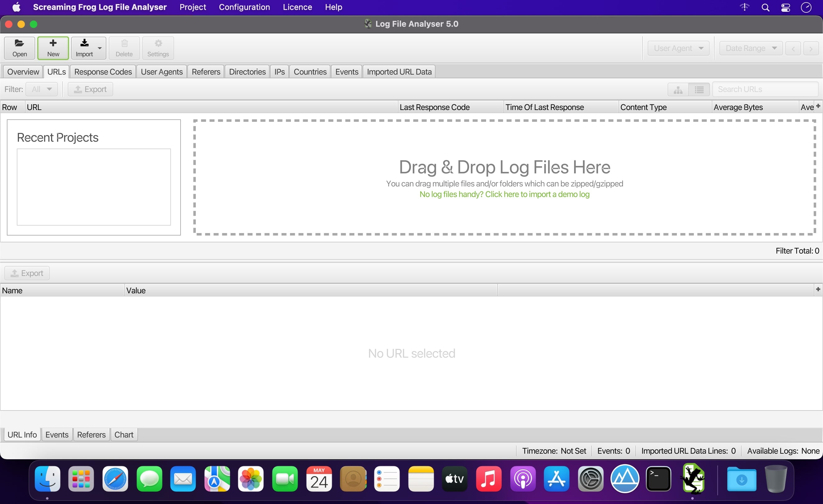The height and width of the screenshot is (504, 823).
Task: Open the Project menu
Action: click(193, 7)
